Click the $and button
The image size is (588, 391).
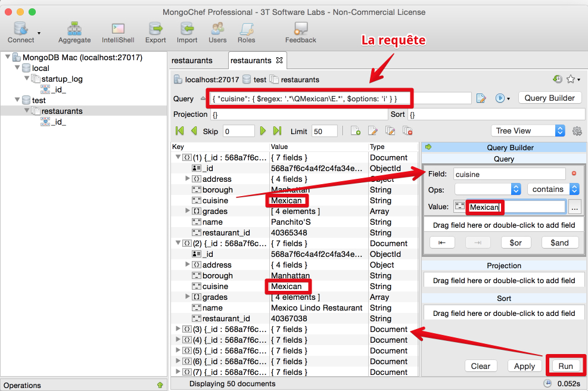pyautogui.click(x=559, y=243)
